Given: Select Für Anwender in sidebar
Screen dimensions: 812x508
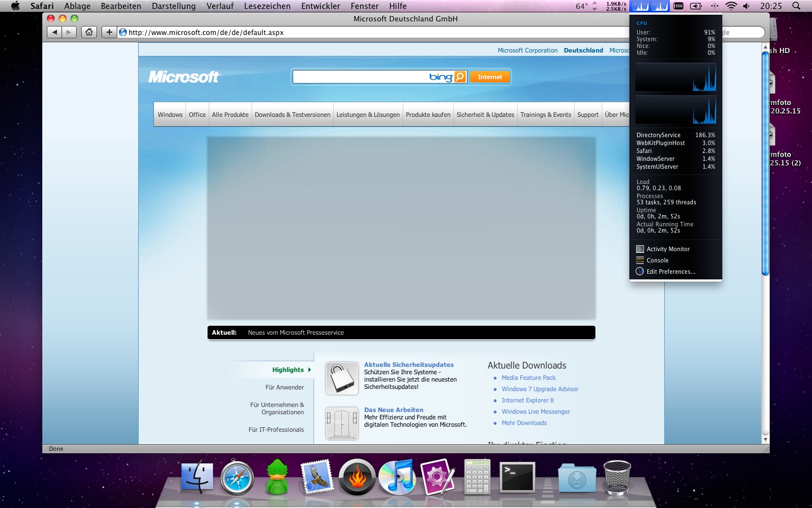Looking at the screenshot, I should tap(285, 387).
